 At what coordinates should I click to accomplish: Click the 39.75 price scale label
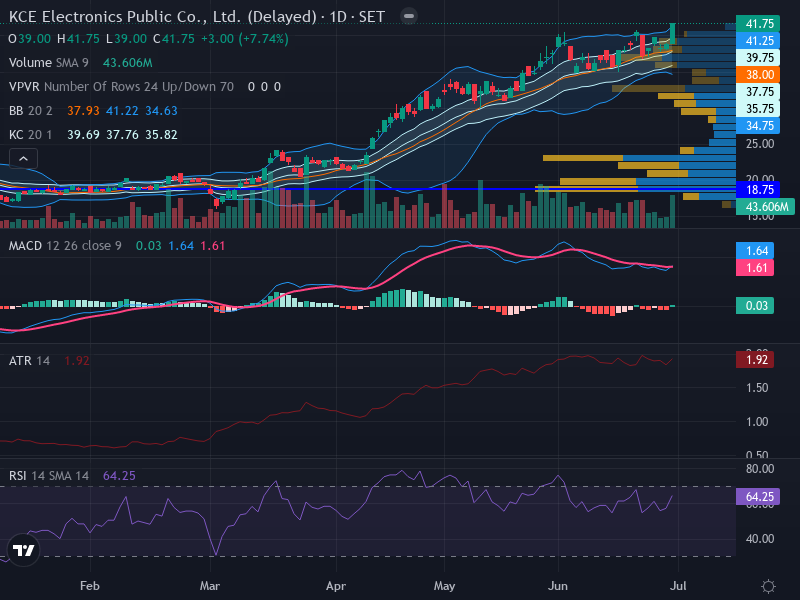coord(758,58)
